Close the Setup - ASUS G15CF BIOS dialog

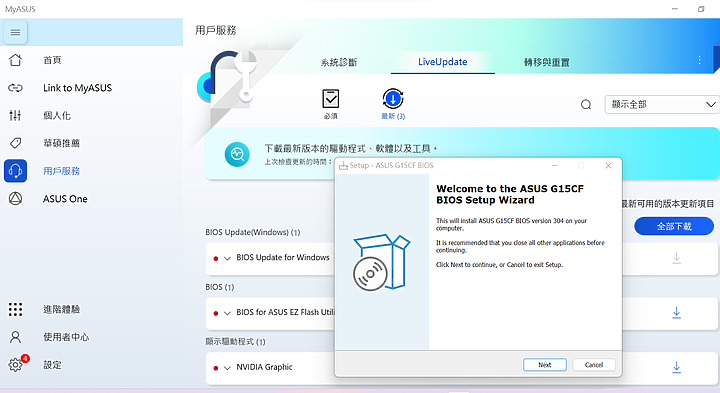coord(608,165)
